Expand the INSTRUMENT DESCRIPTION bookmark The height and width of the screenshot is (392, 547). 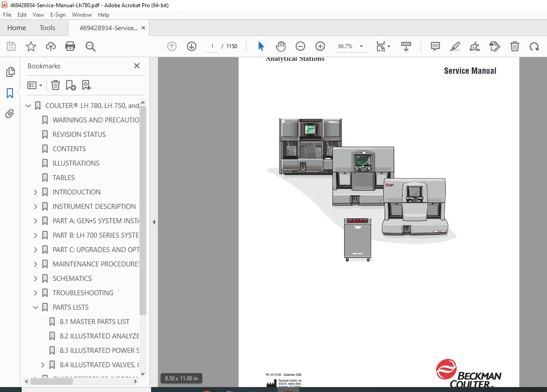(36, 207)
